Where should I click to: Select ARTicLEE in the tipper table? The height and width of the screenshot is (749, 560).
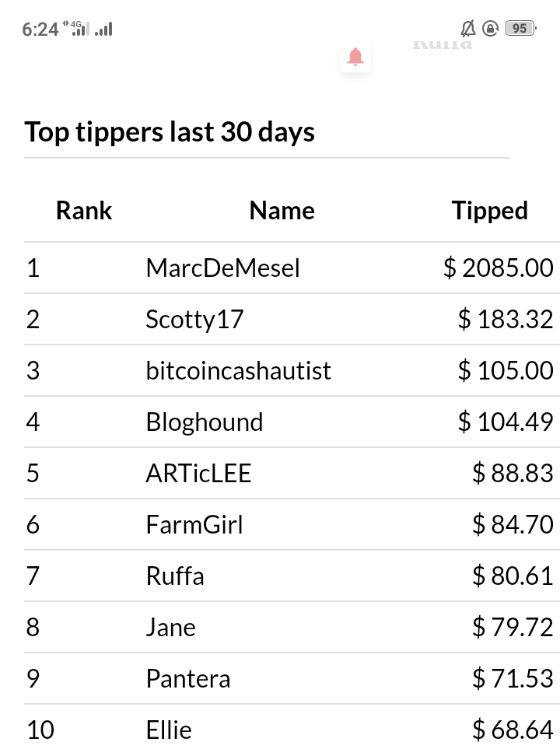[198, 474]
